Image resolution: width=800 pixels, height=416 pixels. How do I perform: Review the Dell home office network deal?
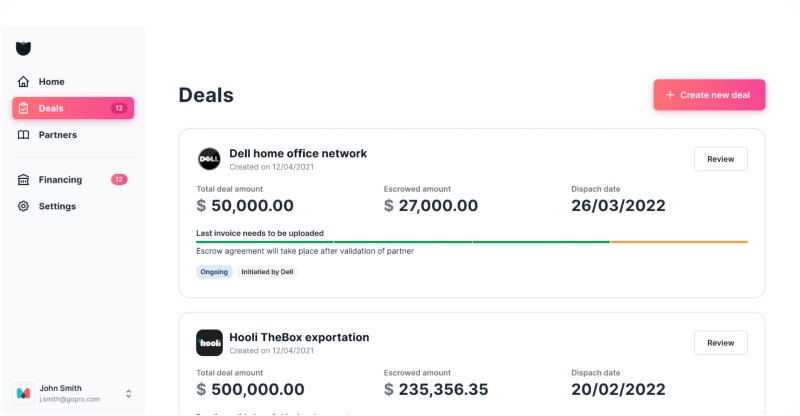(720, 159)
